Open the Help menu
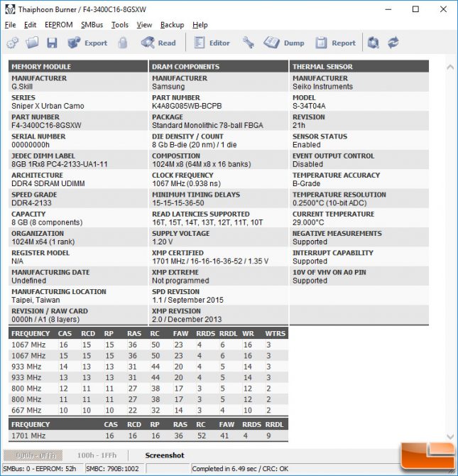The height and width of the screenshot is (476, 458). click(x=200, y=25)
